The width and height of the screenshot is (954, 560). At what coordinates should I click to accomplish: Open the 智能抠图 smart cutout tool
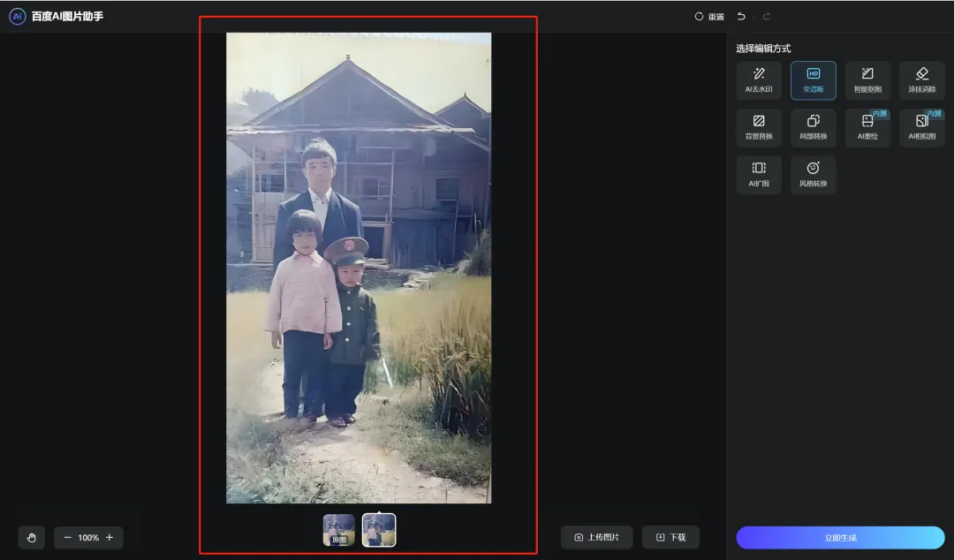coord(867,79)
